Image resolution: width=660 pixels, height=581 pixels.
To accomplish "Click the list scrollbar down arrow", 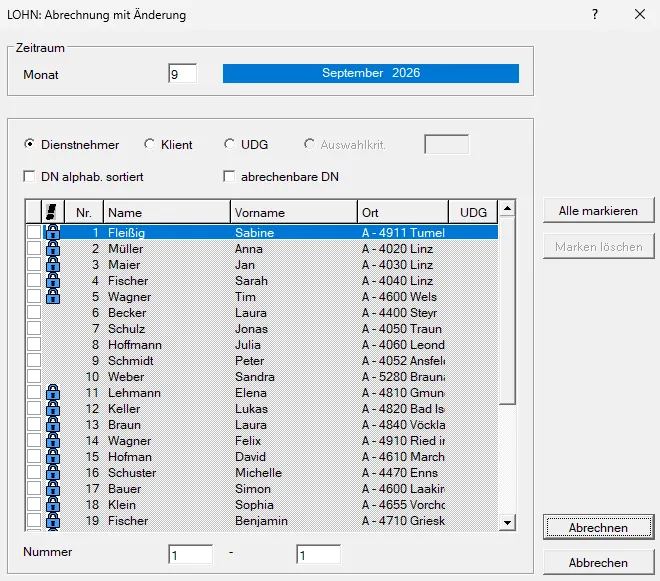I will (508, 522).
